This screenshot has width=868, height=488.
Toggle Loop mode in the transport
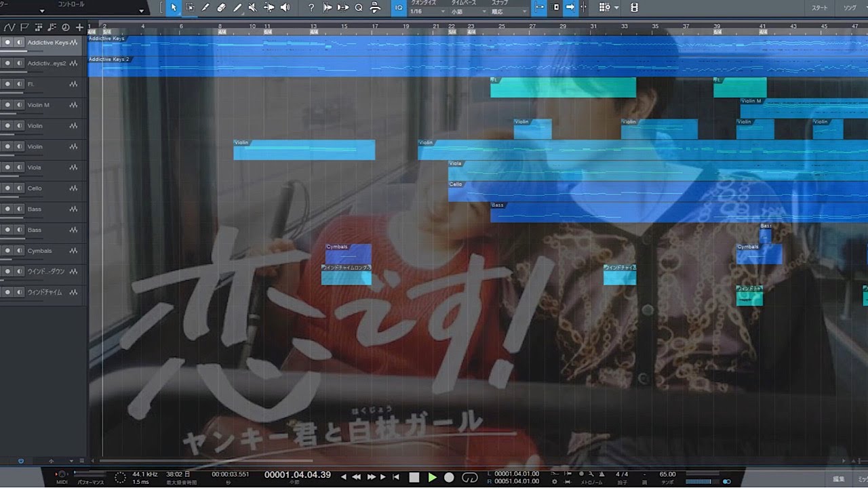tap(470, 477)
